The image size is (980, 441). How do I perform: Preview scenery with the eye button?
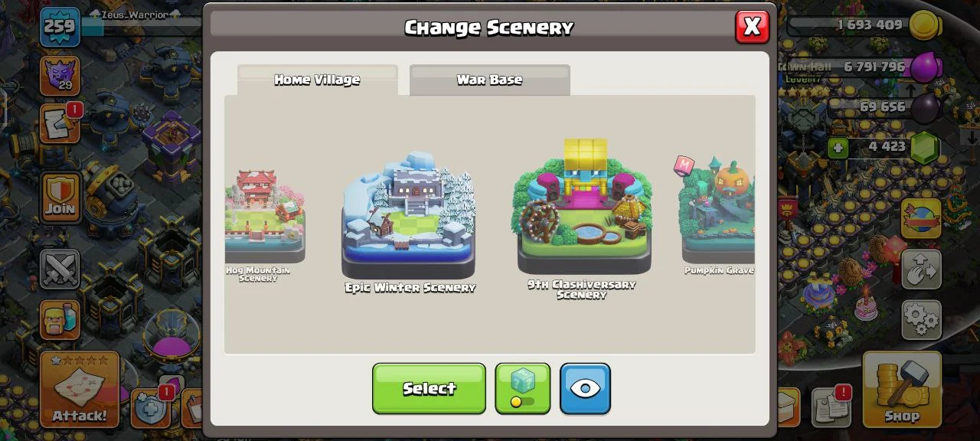(585, 388)
